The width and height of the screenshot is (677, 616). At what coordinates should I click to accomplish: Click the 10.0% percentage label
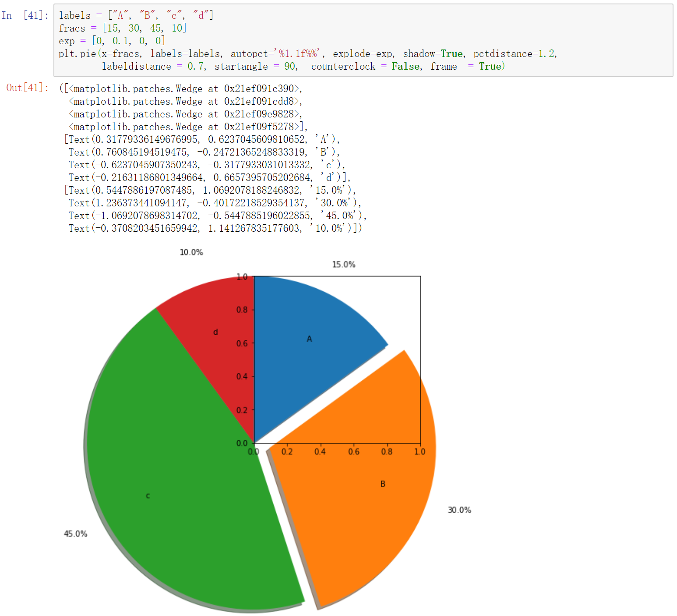click(191, 252)
